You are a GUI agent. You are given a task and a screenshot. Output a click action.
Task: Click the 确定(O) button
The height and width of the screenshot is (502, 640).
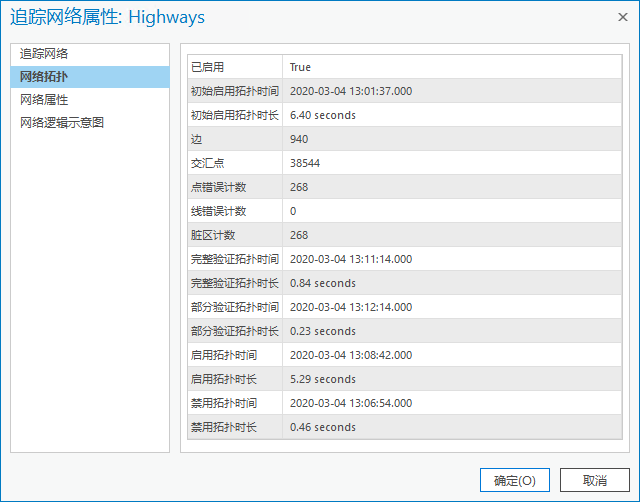[515, 480]
